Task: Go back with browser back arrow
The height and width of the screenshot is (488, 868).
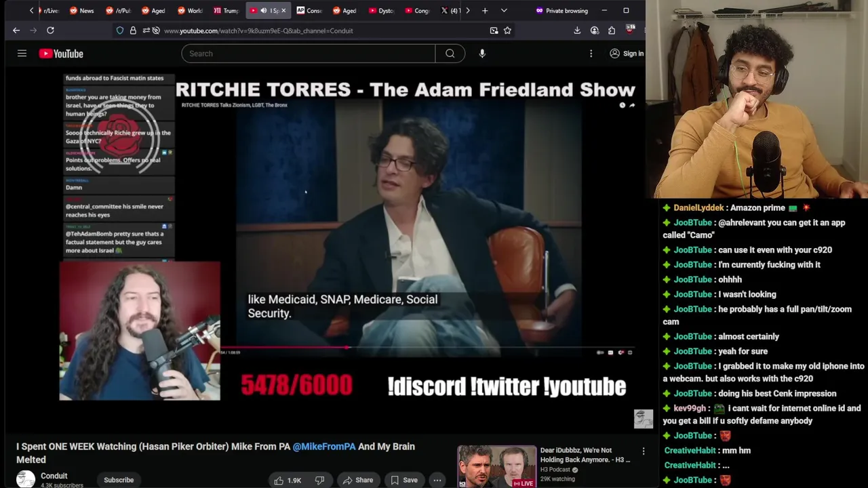Action: 16,30
